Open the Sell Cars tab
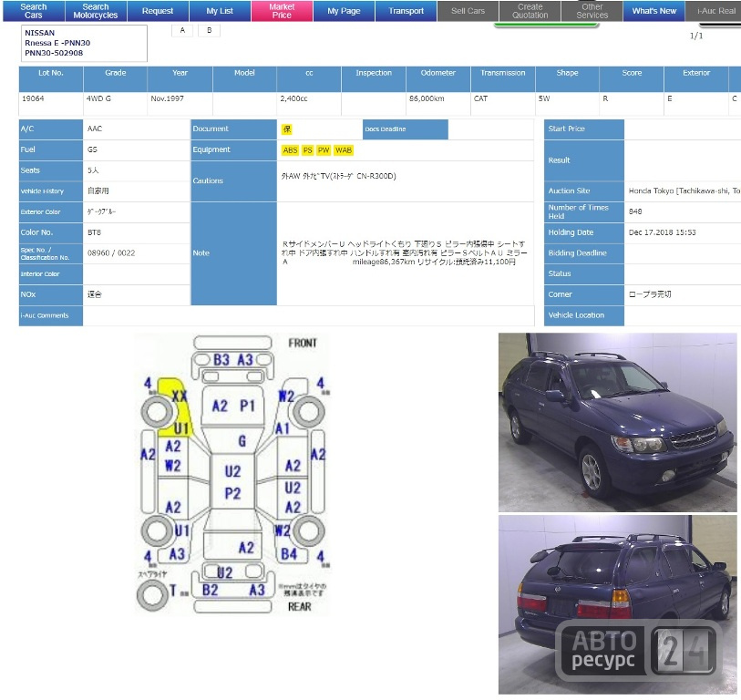Screen dimensions: 741x700 (x=468, y=11)
